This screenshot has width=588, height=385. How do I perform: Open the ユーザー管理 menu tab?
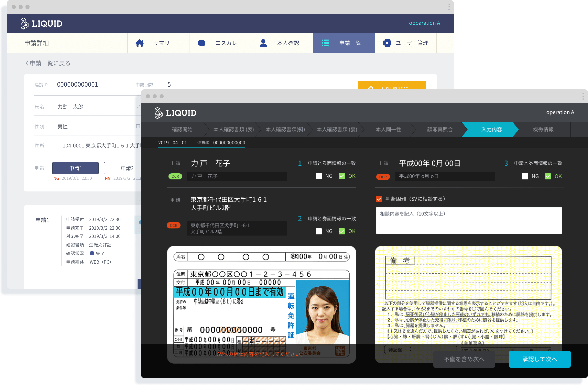click(x=406, y=43)
